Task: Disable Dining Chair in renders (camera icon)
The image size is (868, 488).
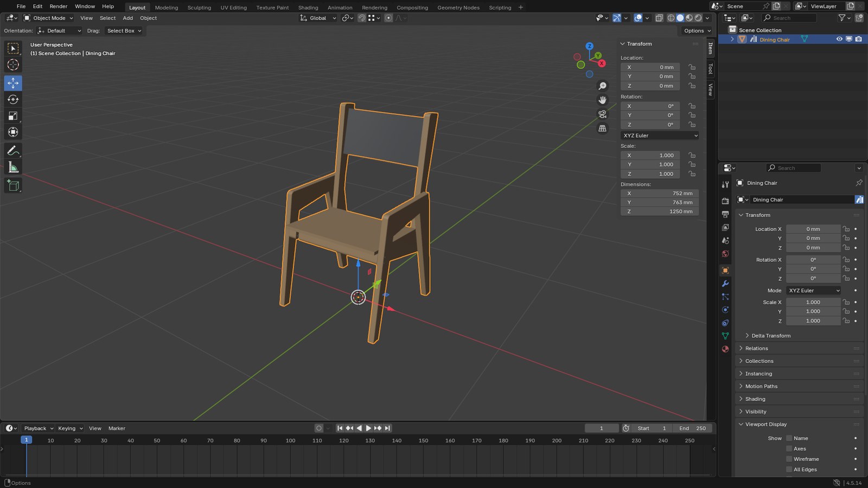Action: [x=858, y=39]
